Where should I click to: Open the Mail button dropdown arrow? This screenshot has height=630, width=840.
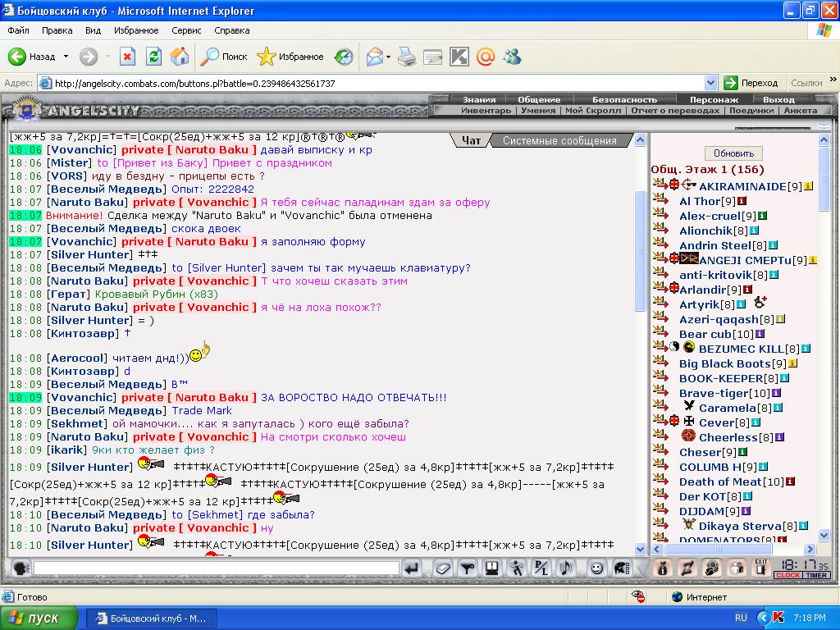(x=388, y=57)
